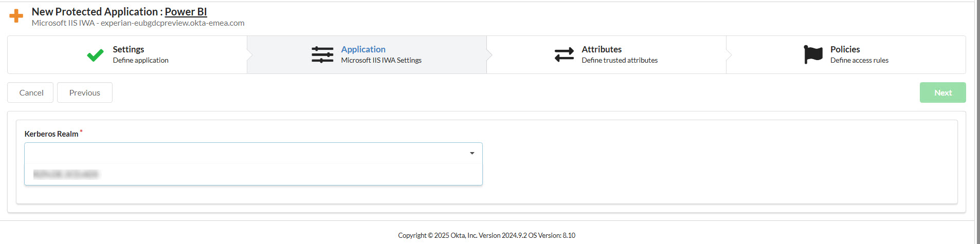Click the "Define trusted attributes" subtitle
This screenshot has width=980, height=244.
620,60
